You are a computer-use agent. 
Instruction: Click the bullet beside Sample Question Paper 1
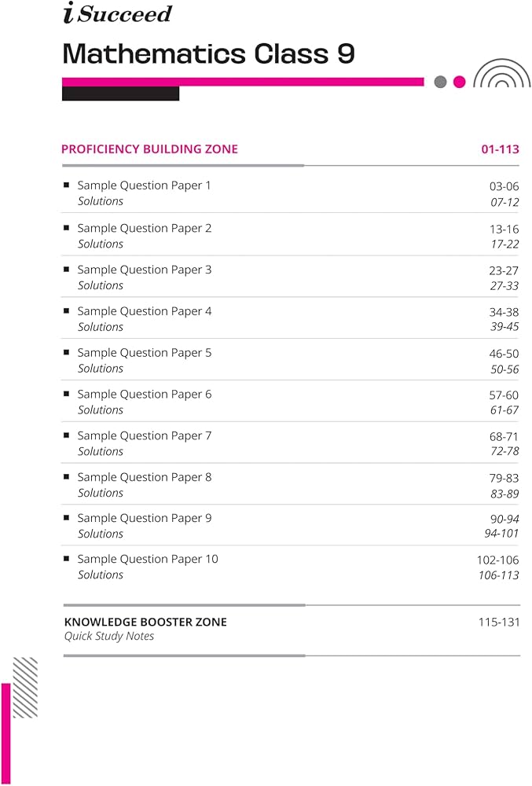(x=67, y=185)
